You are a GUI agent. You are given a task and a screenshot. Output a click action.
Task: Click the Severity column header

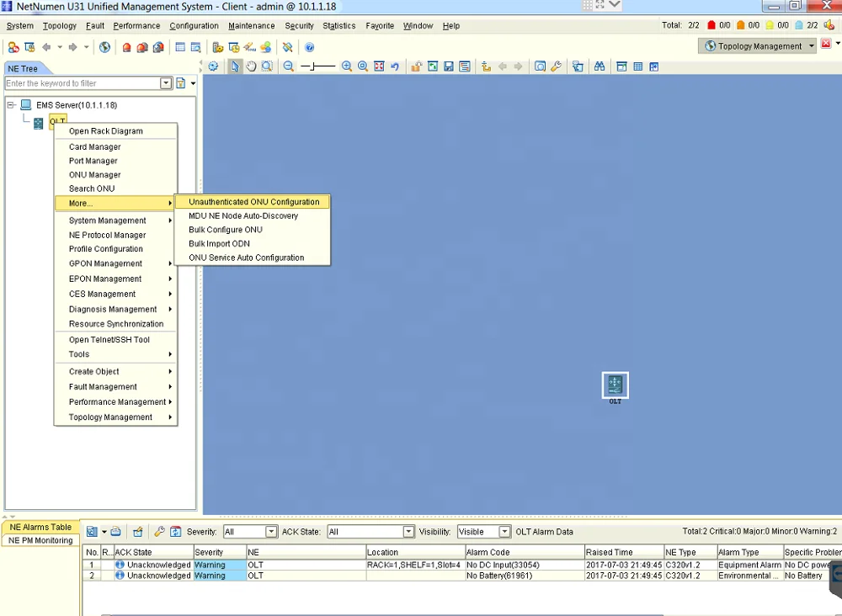(220, 552)
